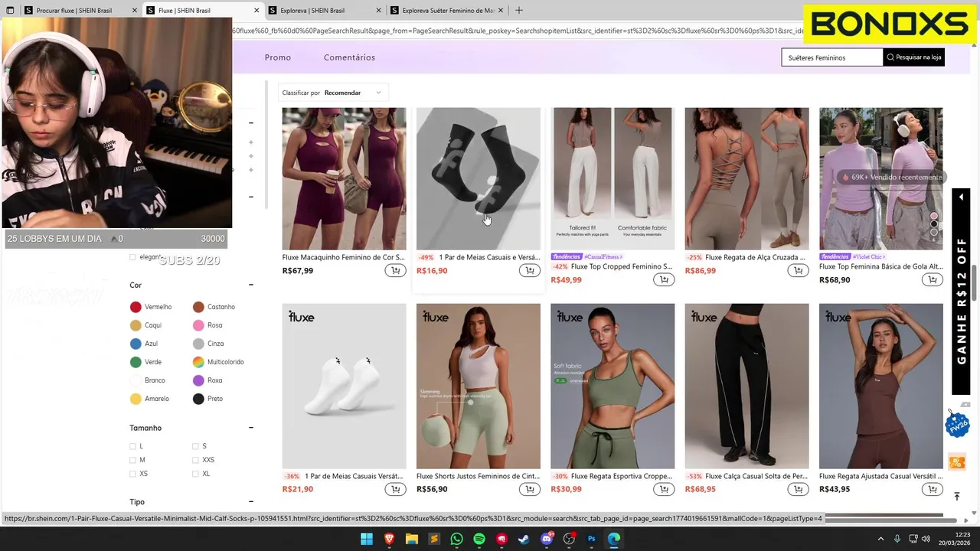
Task: Open a new browser tab with plus icon
Action: tap(519, 11)
